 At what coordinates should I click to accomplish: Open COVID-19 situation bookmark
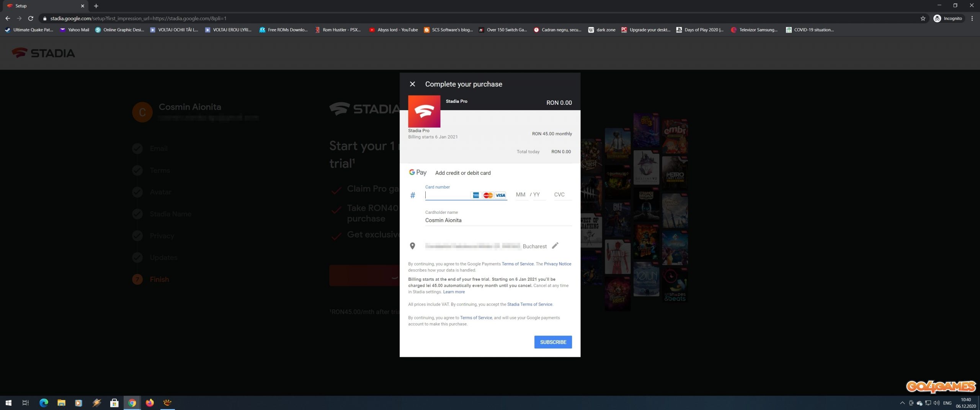coord(810,29)
